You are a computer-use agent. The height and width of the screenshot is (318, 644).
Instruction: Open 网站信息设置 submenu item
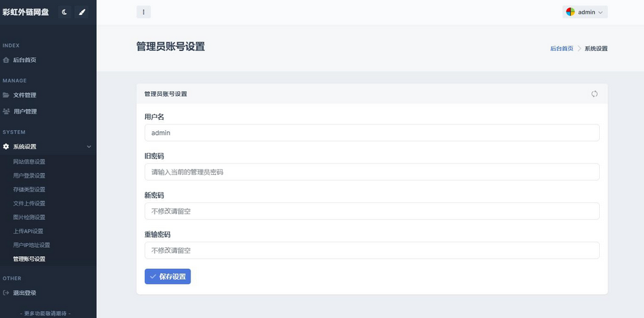pyautogui.click(x=29, y=161)
